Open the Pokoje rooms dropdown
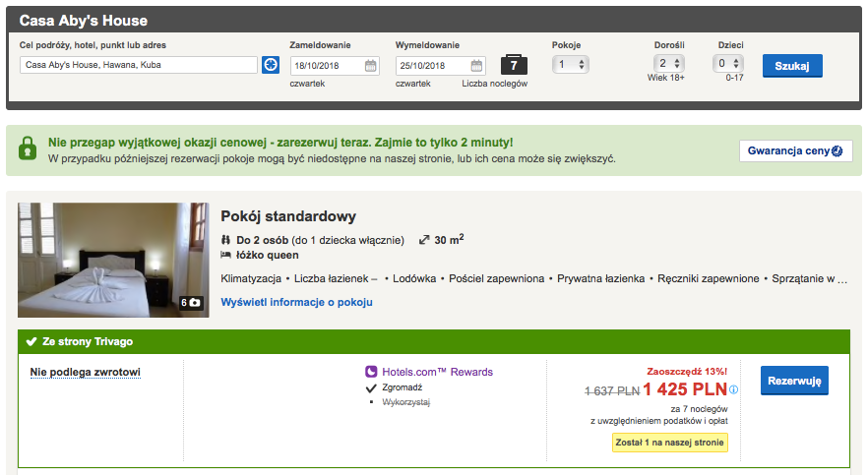 tap(570, 65)
